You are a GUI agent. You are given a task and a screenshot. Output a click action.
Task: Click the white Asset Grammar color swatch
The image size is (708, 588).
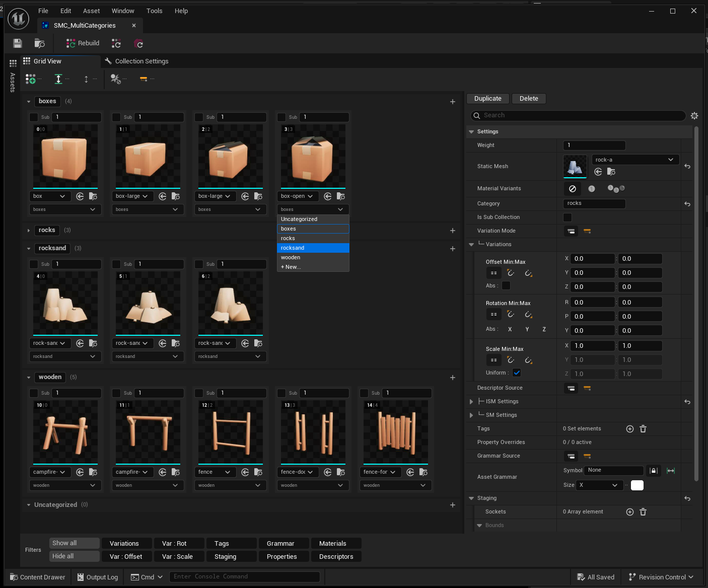point(637,485)
